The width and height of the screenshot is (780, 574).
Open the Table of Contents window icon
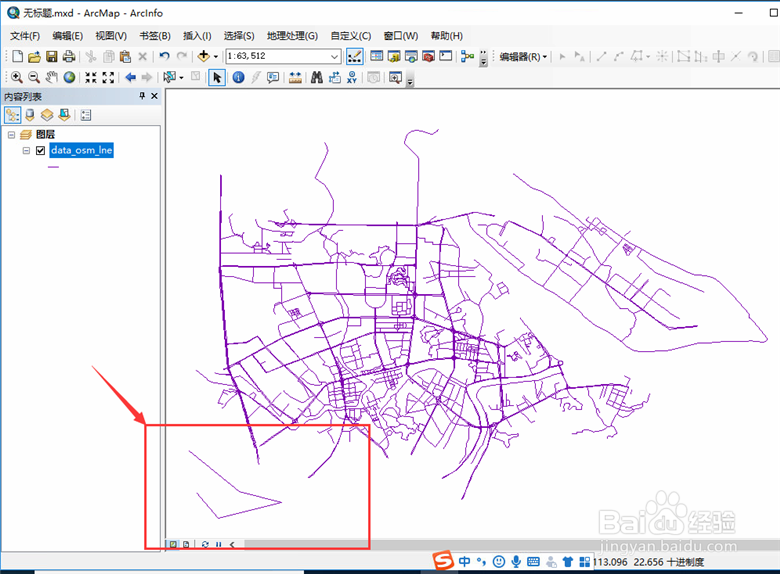coord(377,56)
